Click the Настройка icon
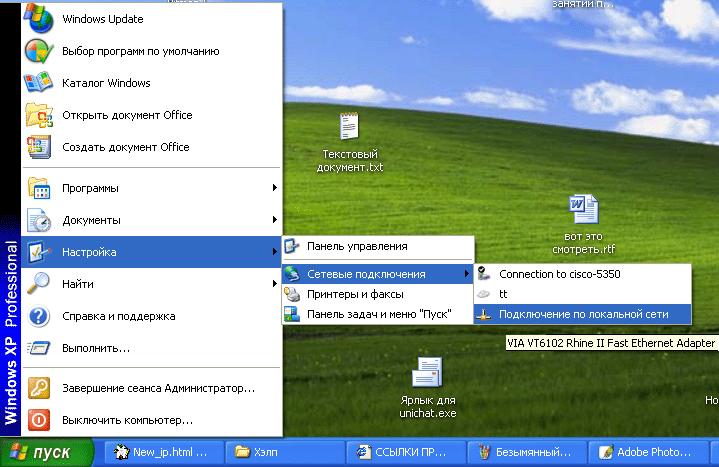This screenshot has height=467, width=719. point(39,252)
